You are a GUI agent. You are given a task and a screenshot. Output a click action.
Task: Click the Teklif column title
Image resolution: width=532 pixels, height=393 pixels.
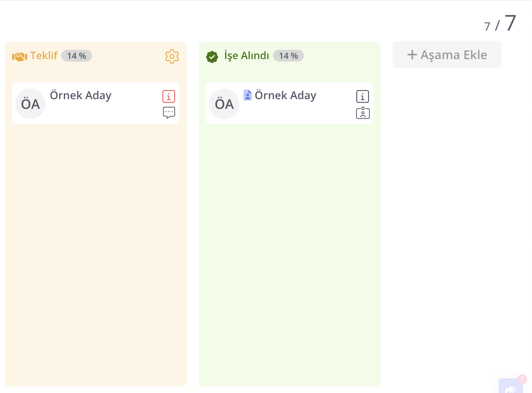(x=44, y=56)
